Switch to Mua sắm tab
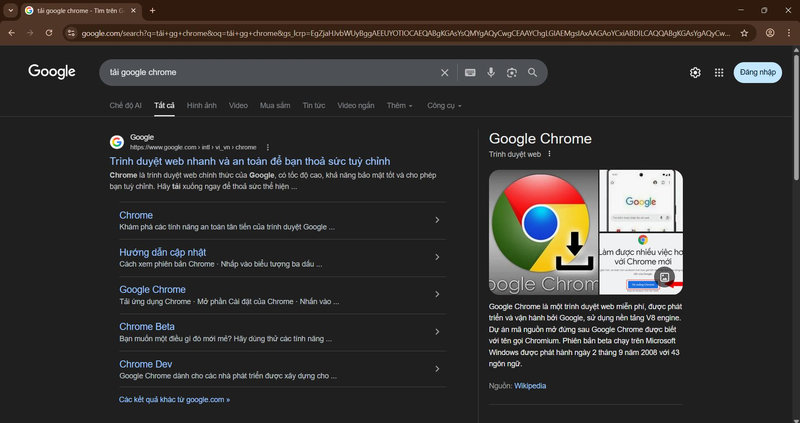Screen dimensions: 800x423 pos(275,106)
